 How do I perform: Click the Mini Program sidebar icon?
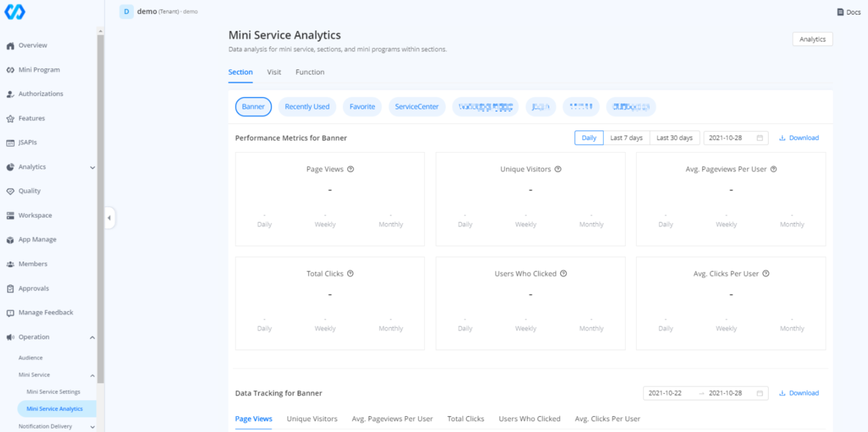(x=10, y=70)
